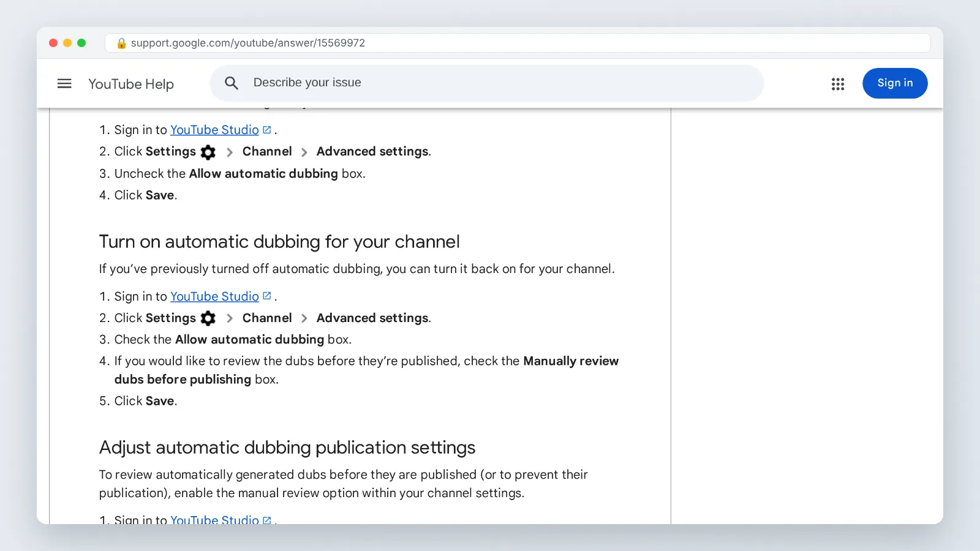This screenshot has height=551, width=980.
Task: Open the Google apps grid
Action: point(838,84)
